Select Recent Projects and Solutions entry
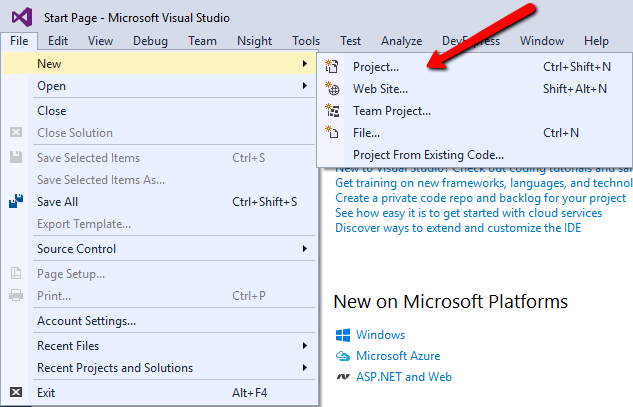The height and width of the screenshot is (407, 633). coord(159,368)
